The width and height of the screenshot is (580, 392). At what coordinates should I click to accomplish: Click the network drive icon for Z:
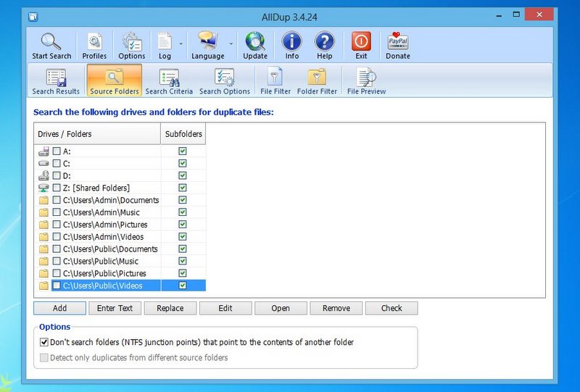43,188
